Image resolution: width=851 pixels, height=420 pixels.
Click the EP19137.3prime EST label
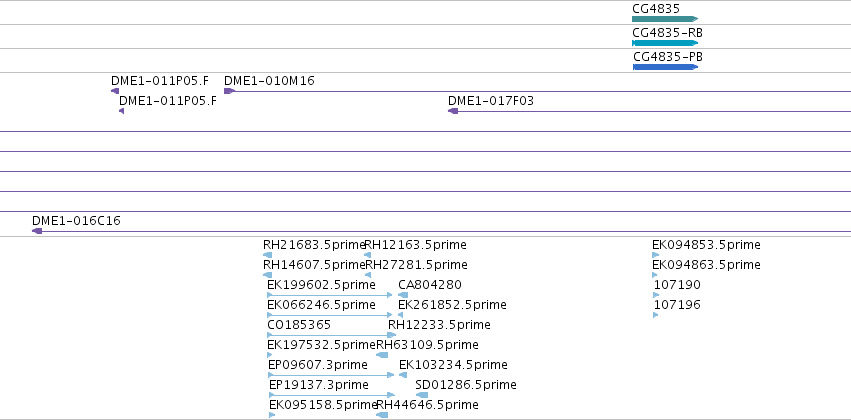319,385
